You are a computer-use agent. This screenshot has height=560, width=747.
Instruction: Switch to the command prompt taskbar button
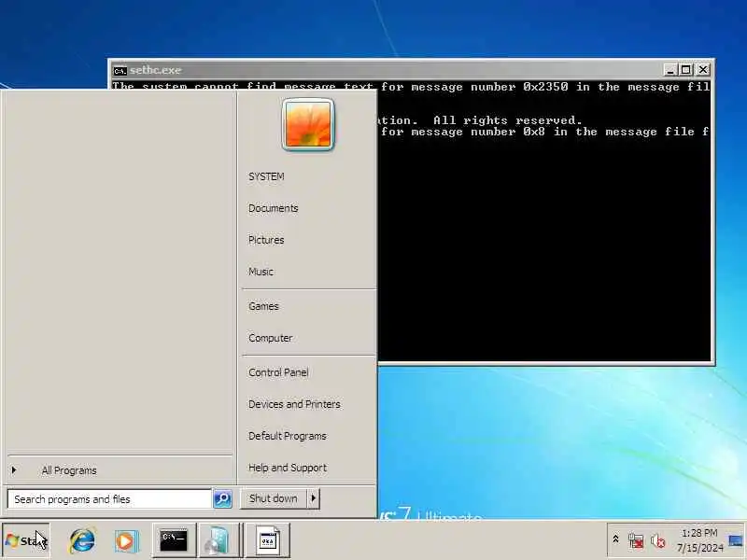pos(174,540)
